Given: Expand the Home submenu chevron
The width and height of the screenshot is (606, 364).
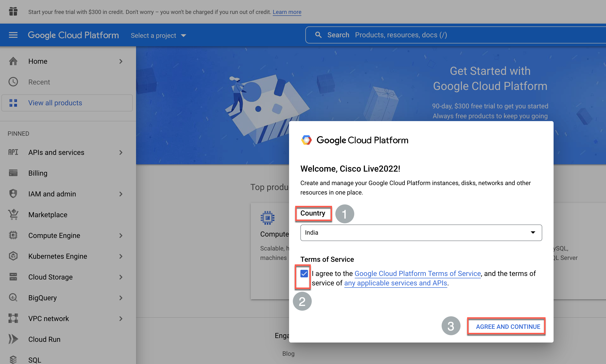Looking at the screenshot, I should pyautogui.click(x=121, y=61).
